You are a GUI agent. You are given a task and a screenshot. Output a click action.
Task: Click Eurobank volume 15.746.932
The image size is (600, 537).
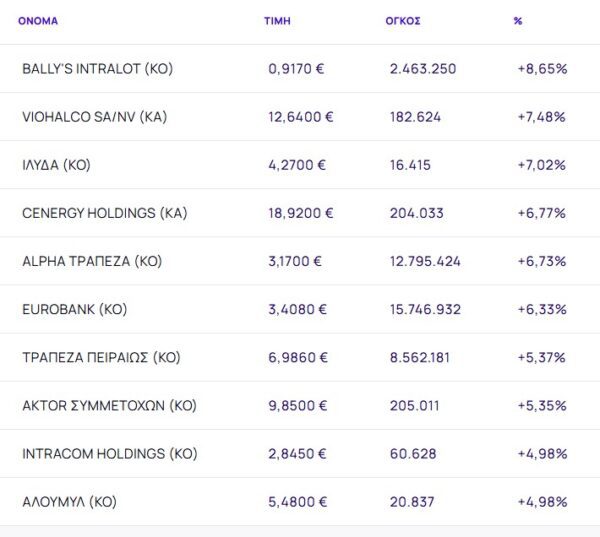pyautogui.click(x=425, y=309)
